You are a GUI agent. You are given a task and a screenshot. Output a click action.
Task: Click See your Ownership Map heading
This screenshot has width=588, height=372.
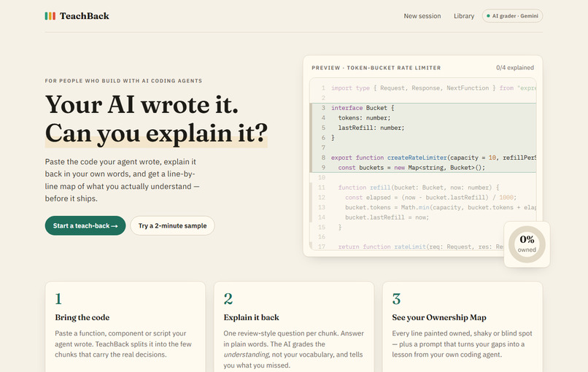coord(439,317)
